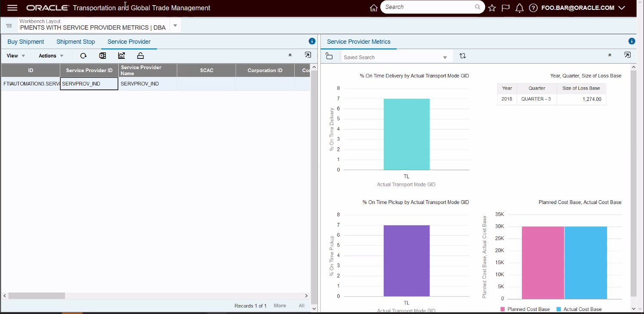
Task: Switch to the Shipment Stop tab
Action: click(x=76, y=42)
